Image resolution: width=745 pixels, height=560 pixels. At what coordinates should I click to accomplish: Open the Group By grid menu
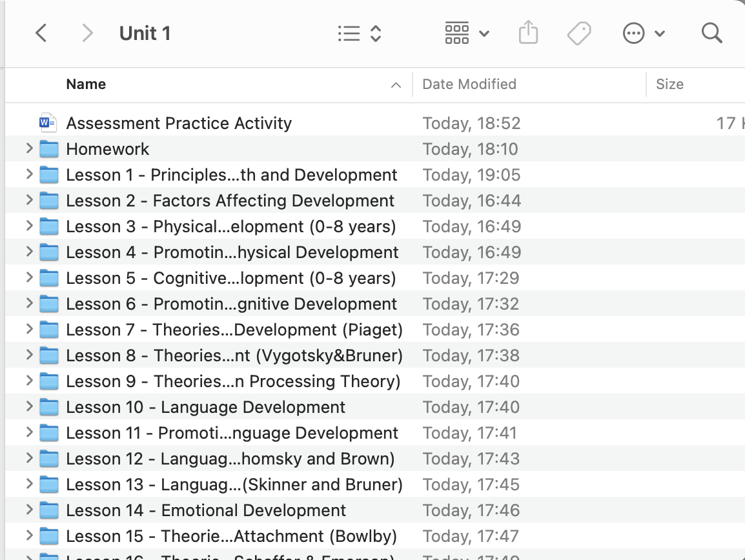point(467,34)
